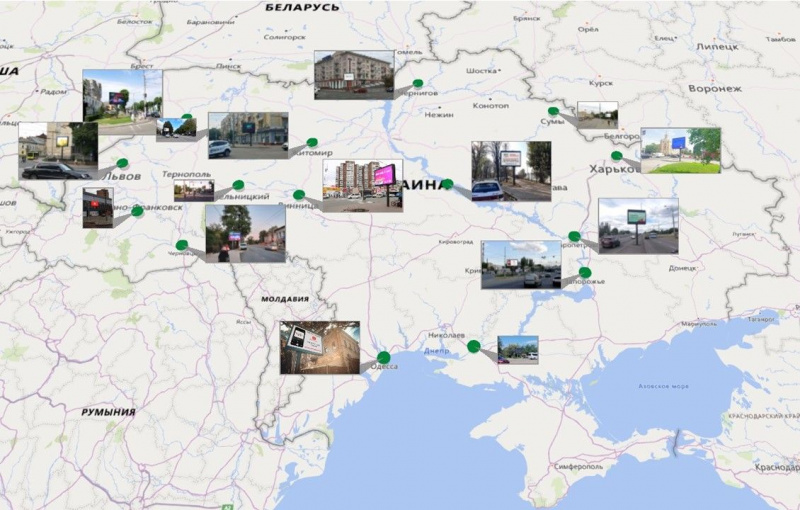Viewport: 800px width, 510px height.
Task: Click the green pin at Черновцы
Action: [x=181, y=244]
